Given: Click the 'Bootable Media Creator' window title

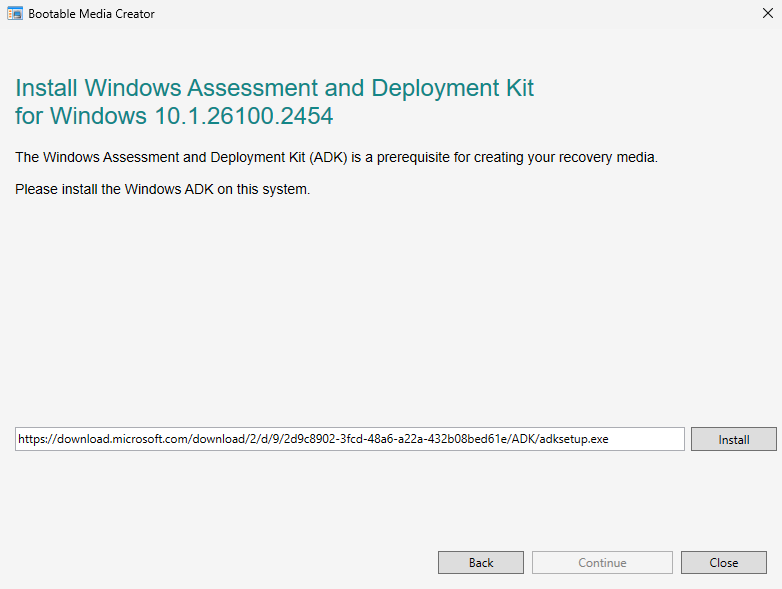Looking at the screenshot, I should tap(91, 14).
